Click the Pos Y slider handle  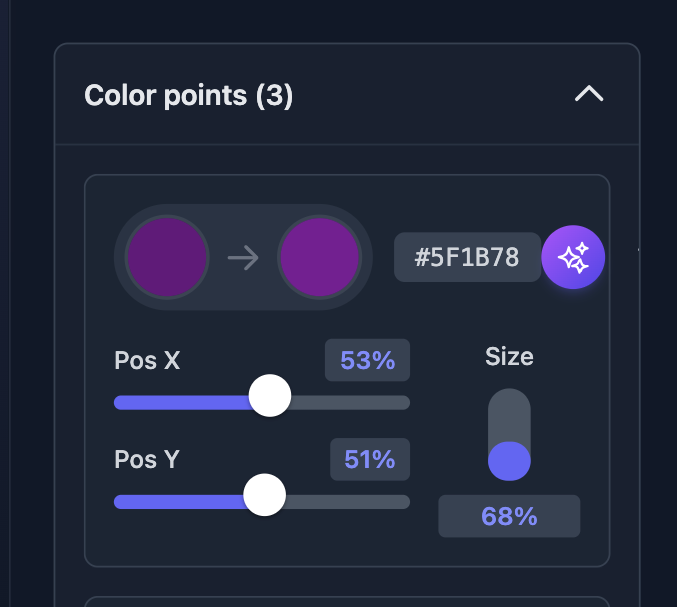(265, 495)
